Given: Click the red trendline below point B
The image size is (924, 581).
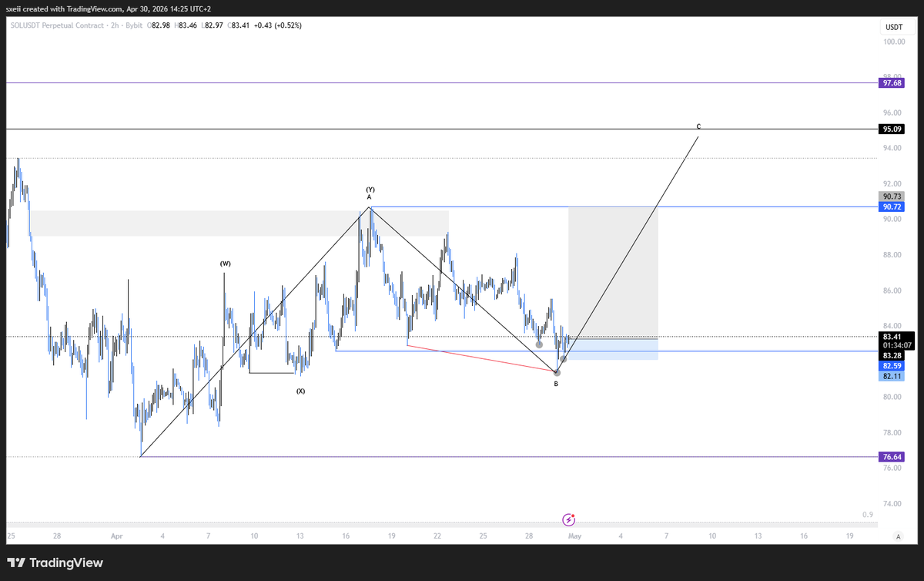Looking at the screenshot, I should [481, 358].
